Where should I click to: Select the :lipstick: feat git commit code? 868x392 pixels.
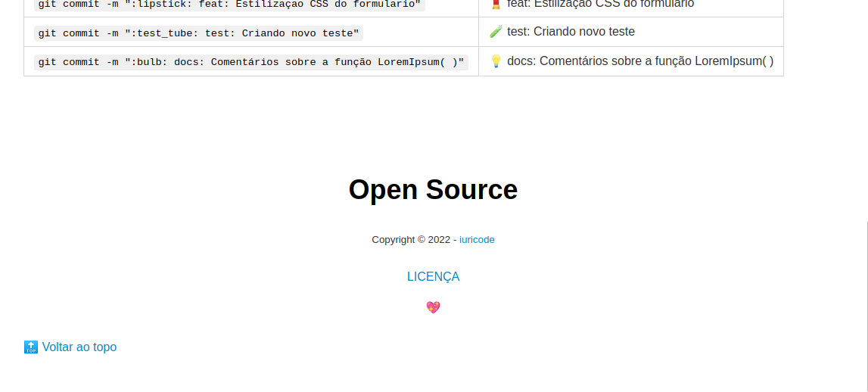tap(229, 5)
